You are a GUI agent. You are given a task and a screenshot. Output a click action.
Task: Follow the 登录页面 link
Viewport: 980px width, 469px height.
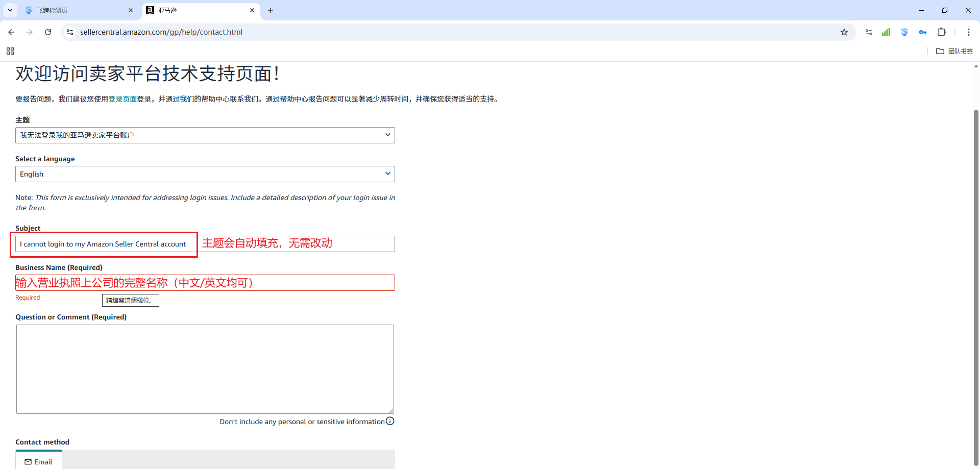[x=122, y=99]
